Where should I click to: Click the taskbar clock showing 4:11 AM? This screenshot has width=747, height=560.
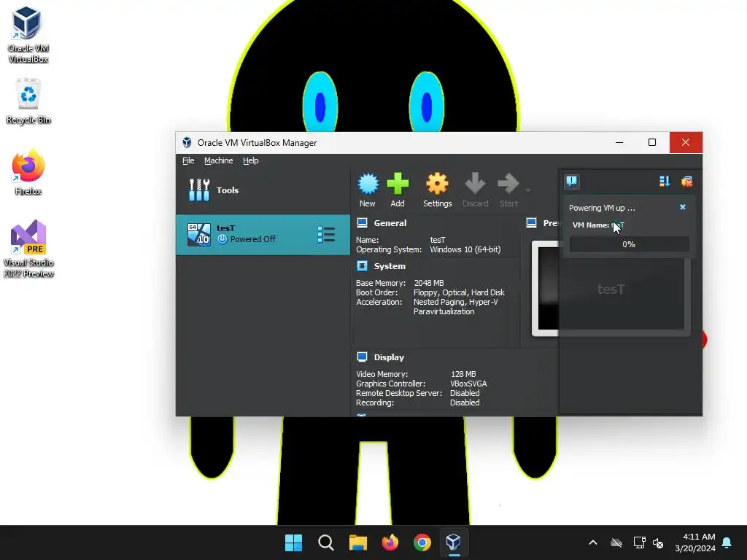(x=695, y=542)
